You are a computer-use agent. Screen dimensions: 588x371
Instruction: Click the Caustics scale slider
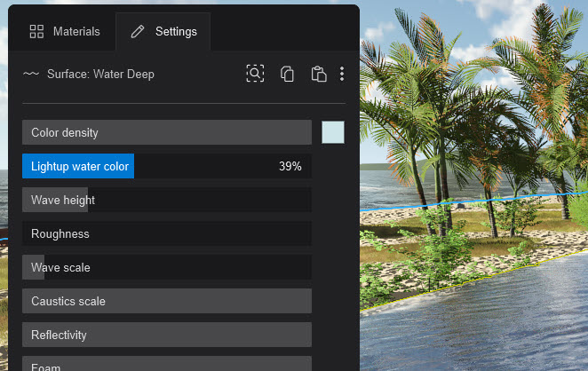pos(166,301)
